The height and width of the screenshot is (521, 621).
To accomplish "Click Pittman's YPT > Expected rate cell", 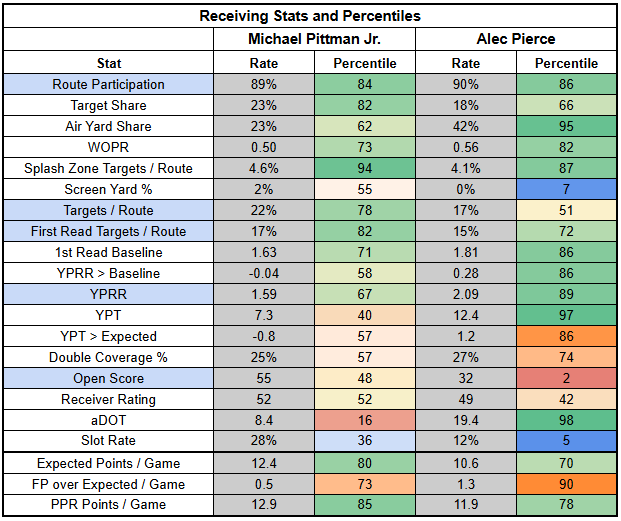I will coord(264,336).
